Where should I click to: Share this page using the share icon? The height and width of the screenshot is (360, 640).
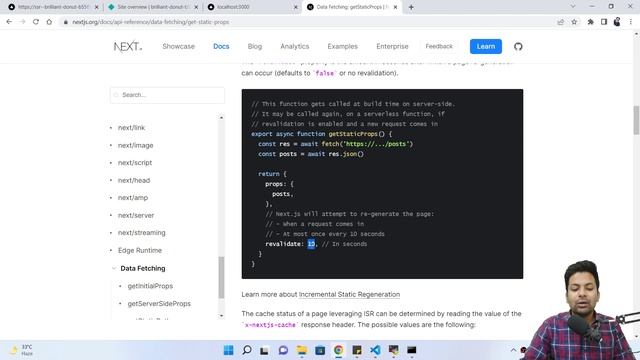pyautogui.click(x=560, y=22)
